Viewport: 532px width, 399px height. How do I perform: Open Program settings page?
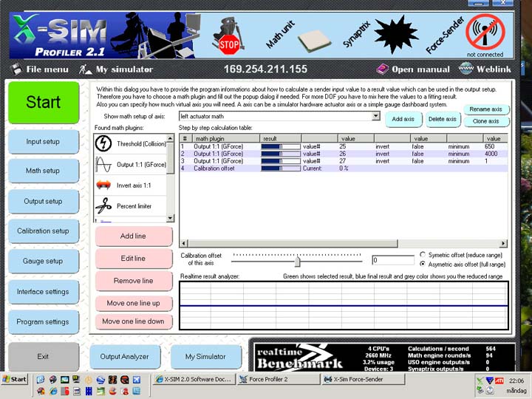[x=44, y=321]
